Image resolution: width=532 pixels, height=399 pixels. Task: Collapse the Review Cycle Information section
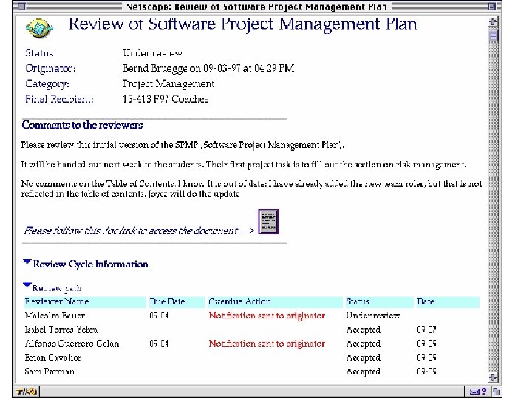27,262
